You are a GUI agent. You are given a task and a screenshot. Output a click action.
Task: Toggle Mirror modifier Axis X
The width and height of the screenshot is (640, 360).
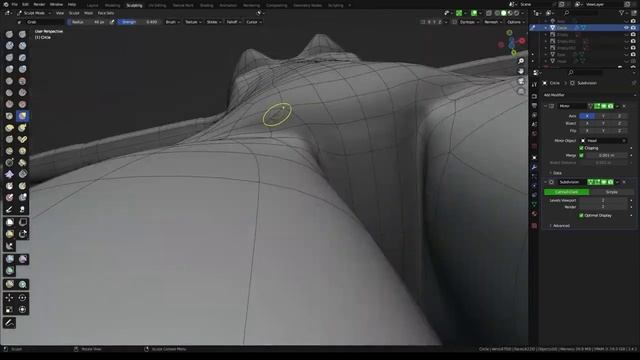coord(587,116)
